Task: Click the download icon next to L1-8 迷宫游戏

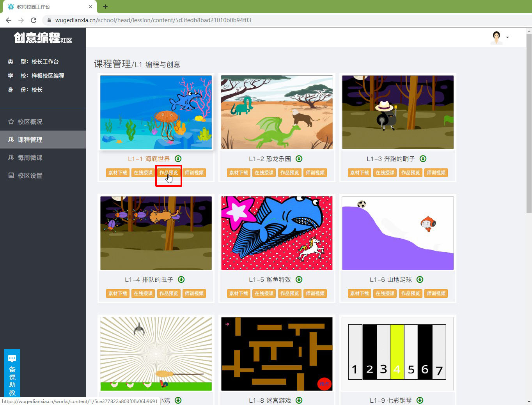Action: (x=299, y=400)
